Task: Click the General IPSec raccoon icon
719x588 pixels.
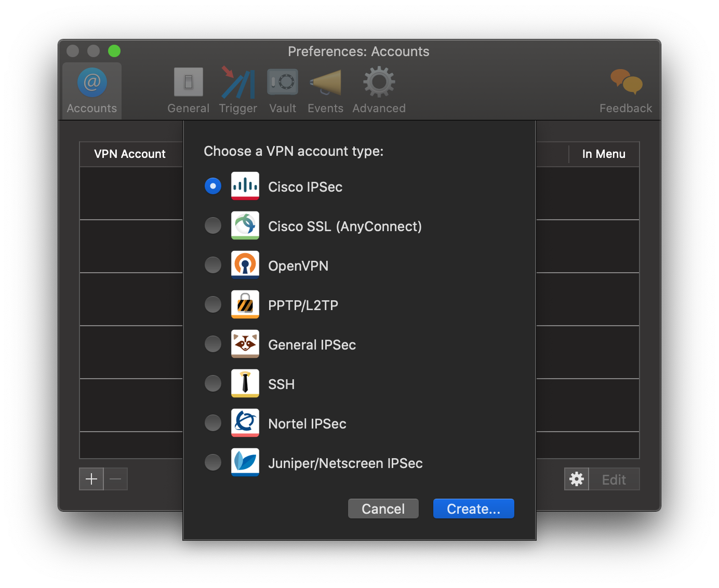Action: [x=245, y=344]
